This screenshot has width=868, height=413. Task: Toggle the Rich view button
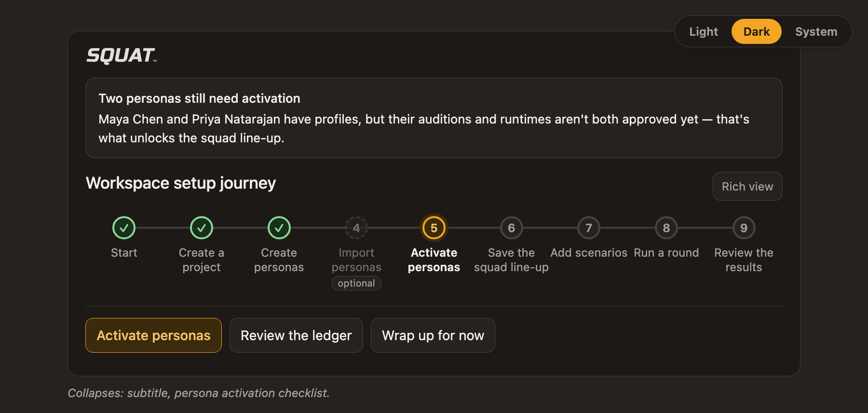pyautogui.click(x=747, y=186)
